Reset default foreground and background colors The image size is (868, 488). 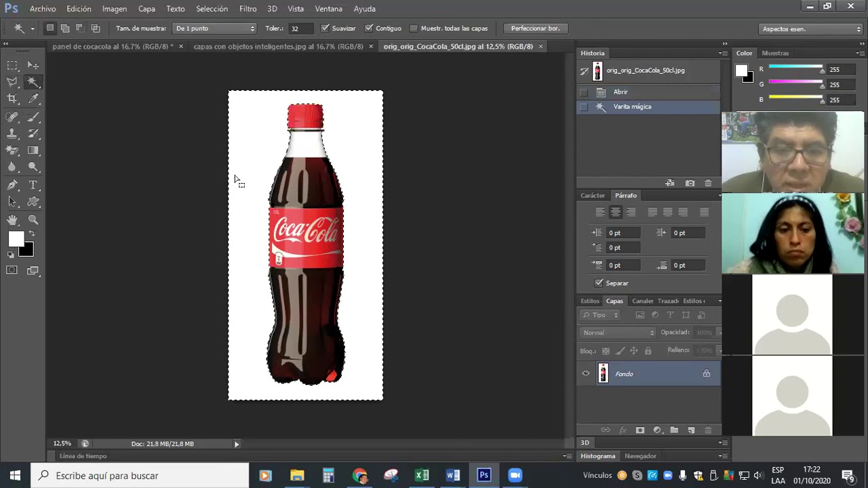click(x=10, y=255)
